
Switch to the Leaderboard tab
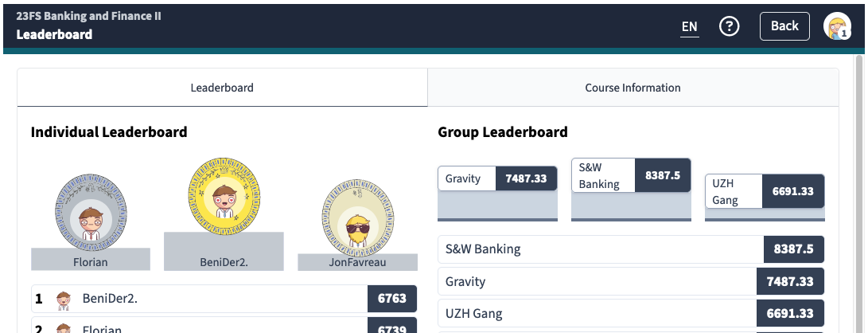coord(222,88)
